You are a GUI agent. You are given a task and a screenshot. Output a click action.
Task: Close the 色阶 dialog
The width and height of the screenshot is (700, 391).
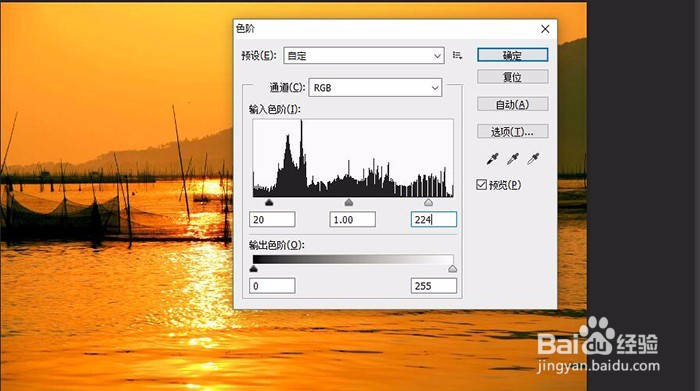(545, 29)
